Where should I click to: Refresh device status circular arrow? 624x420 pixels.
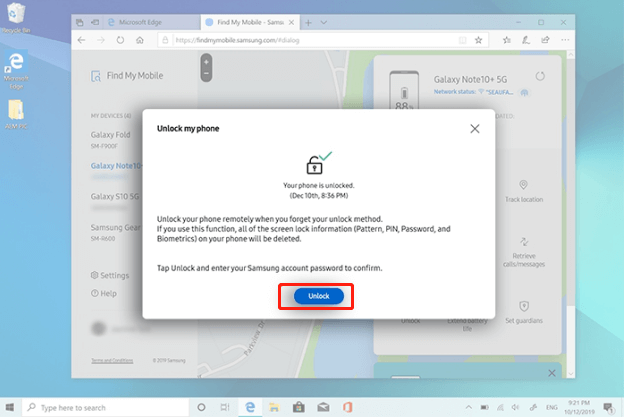click(540, 76)
